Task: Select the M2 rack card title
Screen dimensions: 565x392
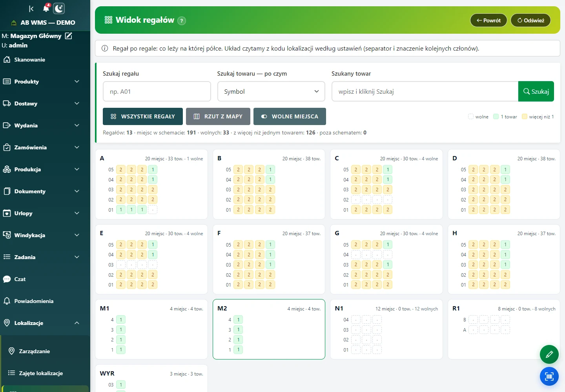Action: click(222, 309)
